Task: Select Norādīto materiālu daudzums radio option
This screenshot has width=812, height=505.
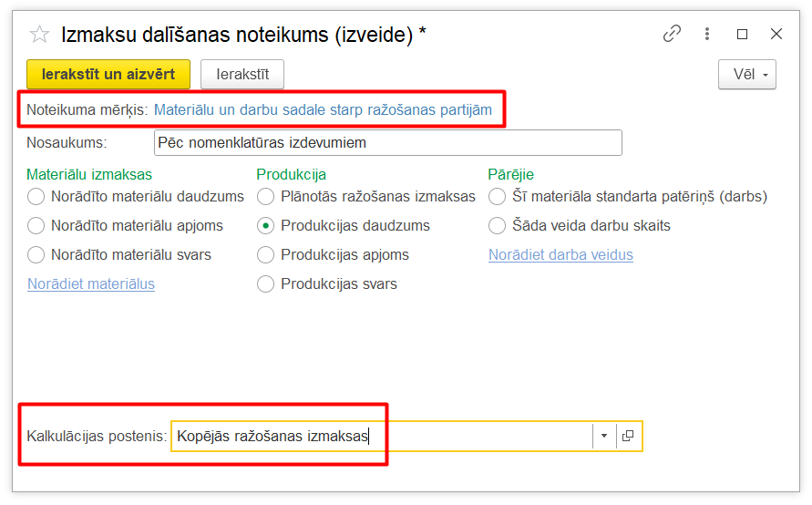Action: pyautogui.click(x=36, y=197)
